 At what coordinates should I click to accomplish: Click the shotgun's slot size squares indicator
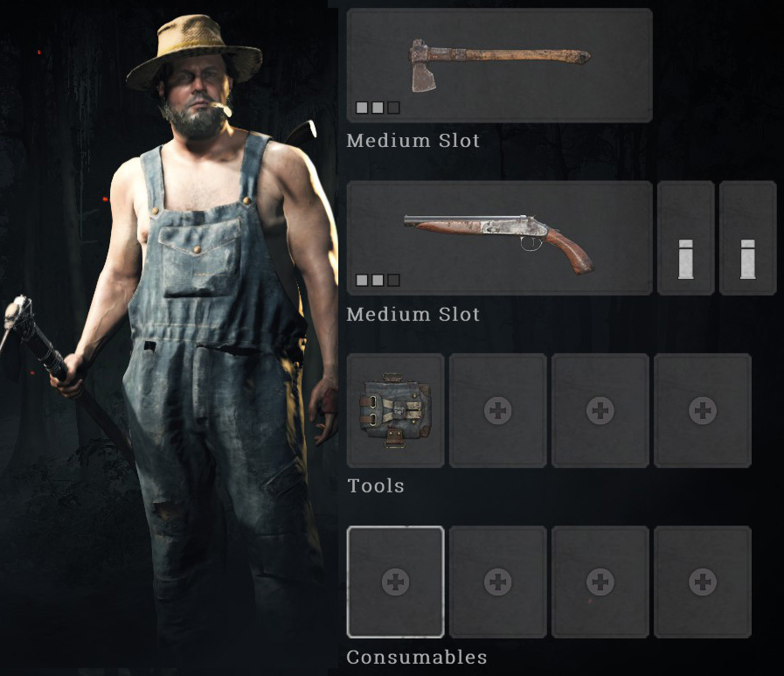tap(378, 280)
